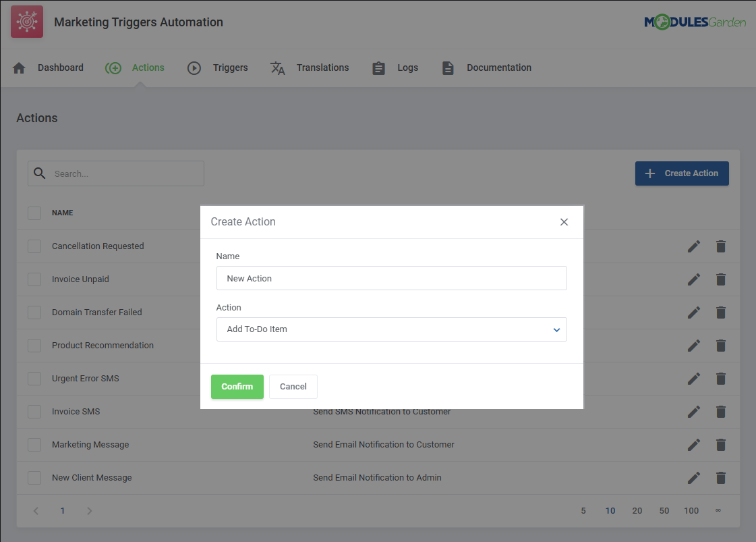Image resolution: width=756 pixels, height=542 pixels.
Task: Click the Triggers play icon
Action: pyautogui.click(x=194, y=68)
